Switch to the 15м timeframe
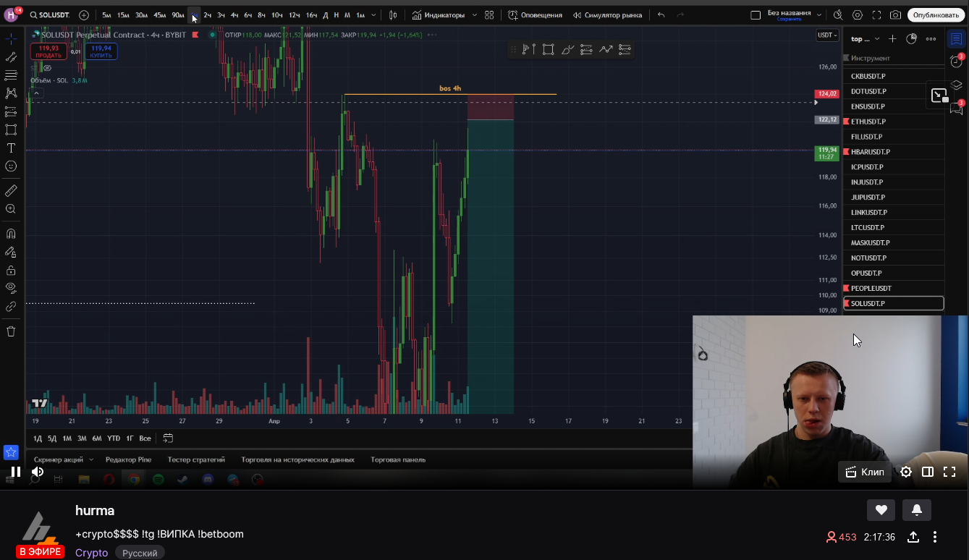This screenshot has width=969, height=560. pyautogui.click(x=124, y=14)
